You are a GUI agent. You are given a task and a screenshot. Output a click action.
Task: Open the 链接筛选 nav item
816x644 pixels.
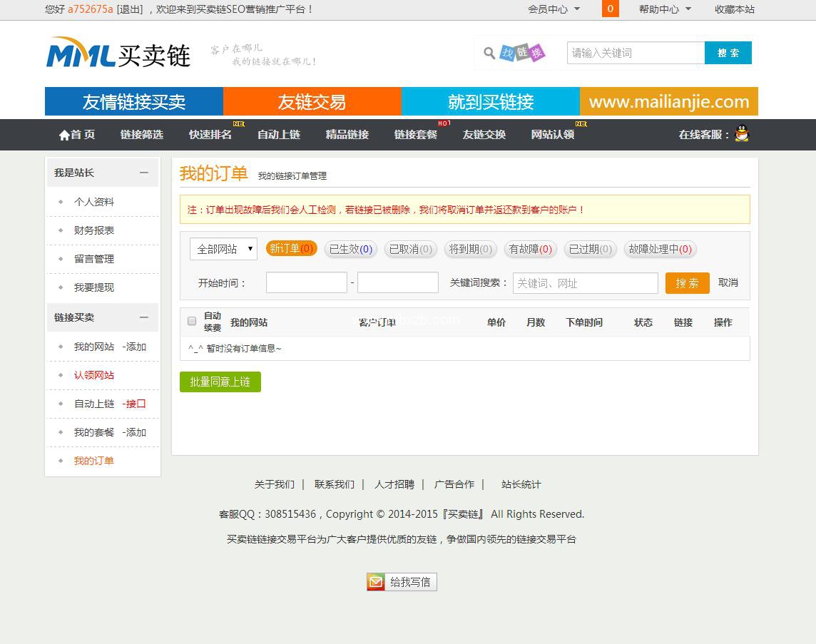(x=141, y=134)
